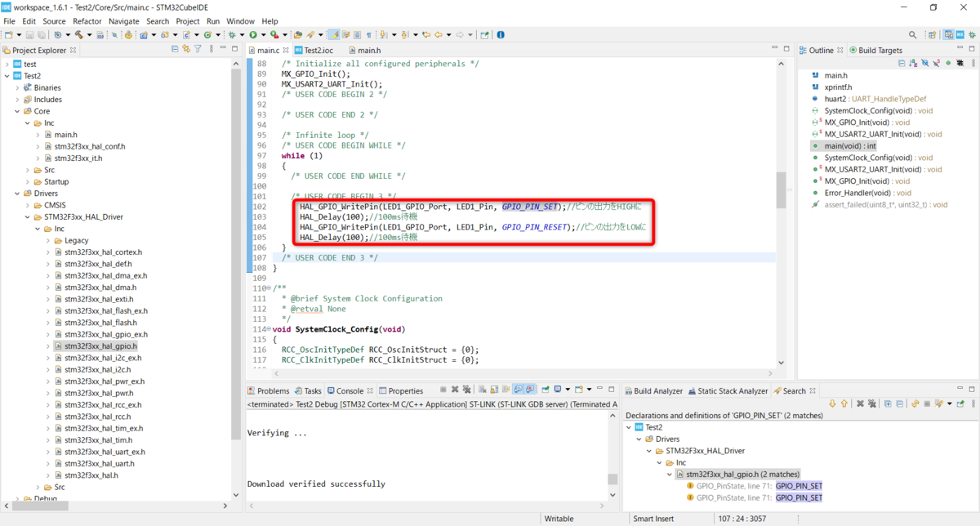Click the Project Explorer filter funnel icon
The width and height of the screenshot is (980, 526).
click(x=198, y=49)
